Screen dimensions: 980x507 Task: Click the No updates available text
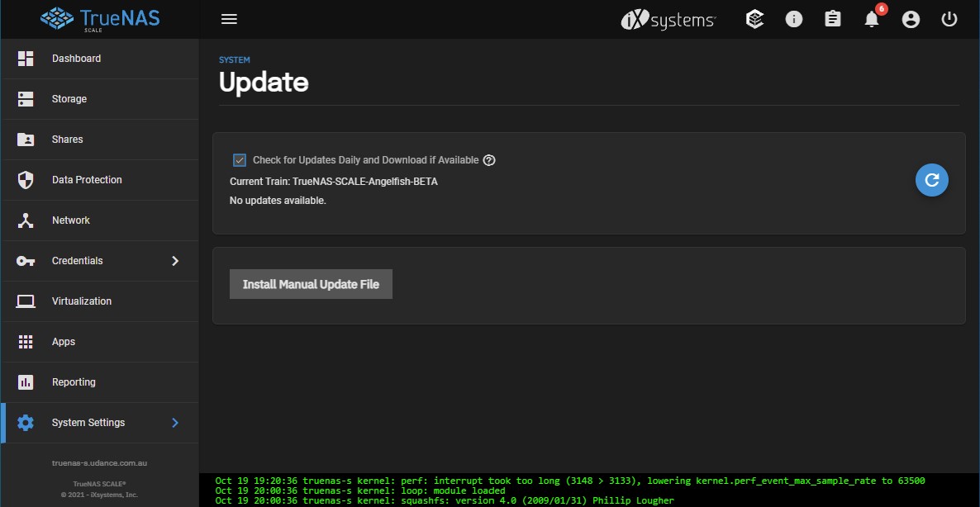[278, 201]
